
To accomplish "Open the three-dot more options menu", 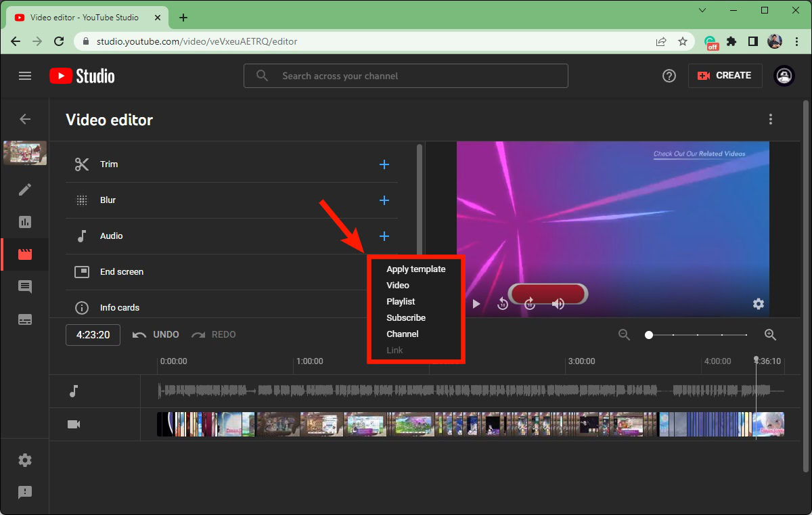I will tap(770, 120).
